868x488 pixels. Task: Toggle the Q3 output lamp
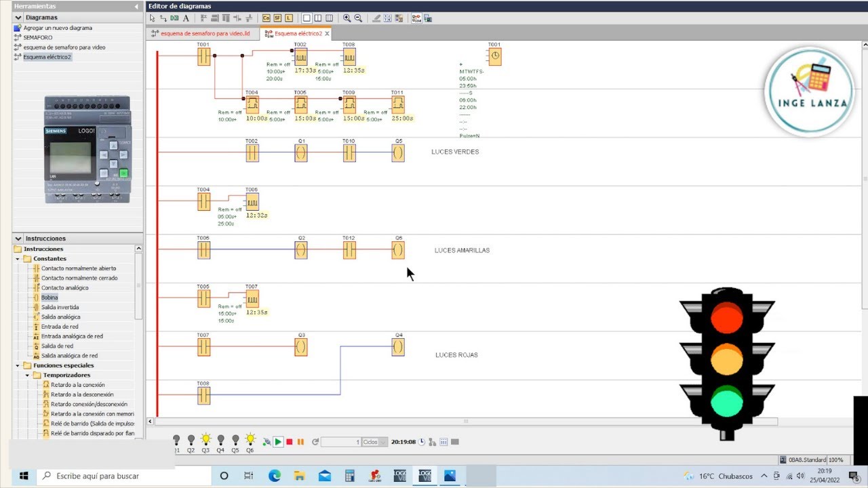tap(205, 441)
